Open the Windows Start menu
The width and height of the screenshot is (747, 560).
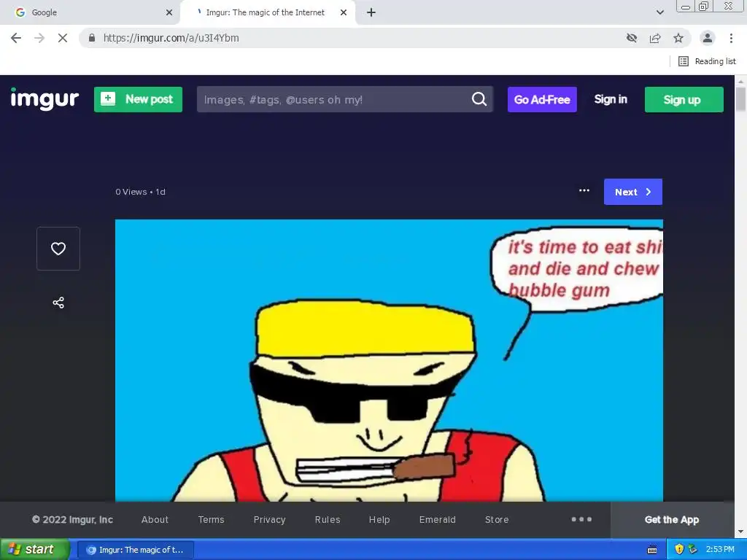(35, 549)
